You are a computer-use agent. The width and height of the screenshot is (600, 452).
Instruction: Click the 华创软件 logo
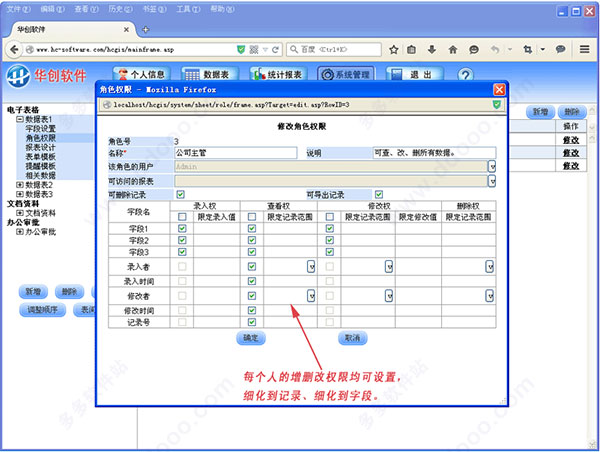point(46,76)
